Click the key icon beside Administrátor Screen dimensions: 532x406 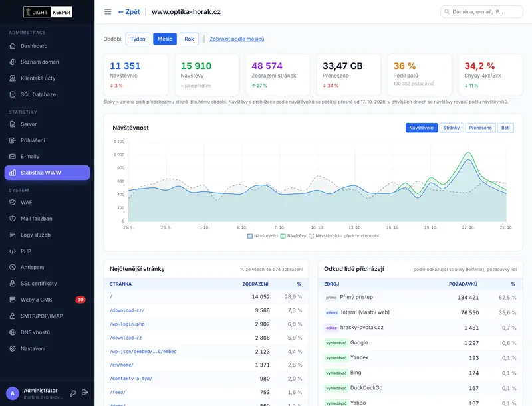[73, 393]
